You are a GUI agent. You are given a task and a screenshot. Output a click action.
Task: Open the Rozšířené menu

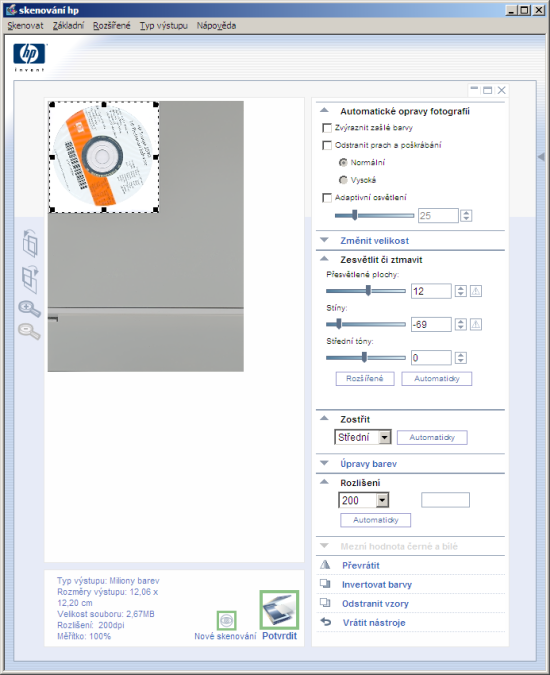pos(111,25)
